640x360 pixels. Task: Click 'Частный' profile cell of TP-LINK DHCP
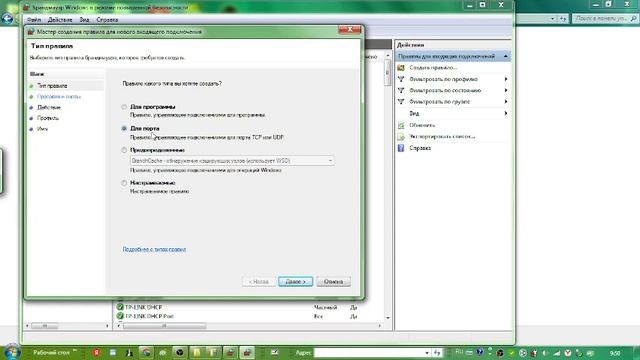(325, 307)
